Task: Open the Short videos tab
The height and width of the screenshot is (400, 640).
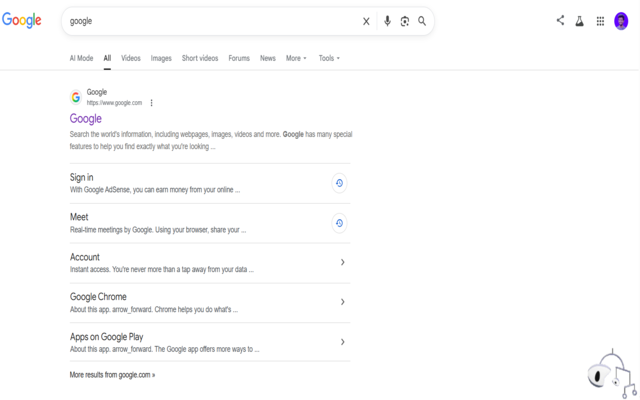Action: point(200,58)
